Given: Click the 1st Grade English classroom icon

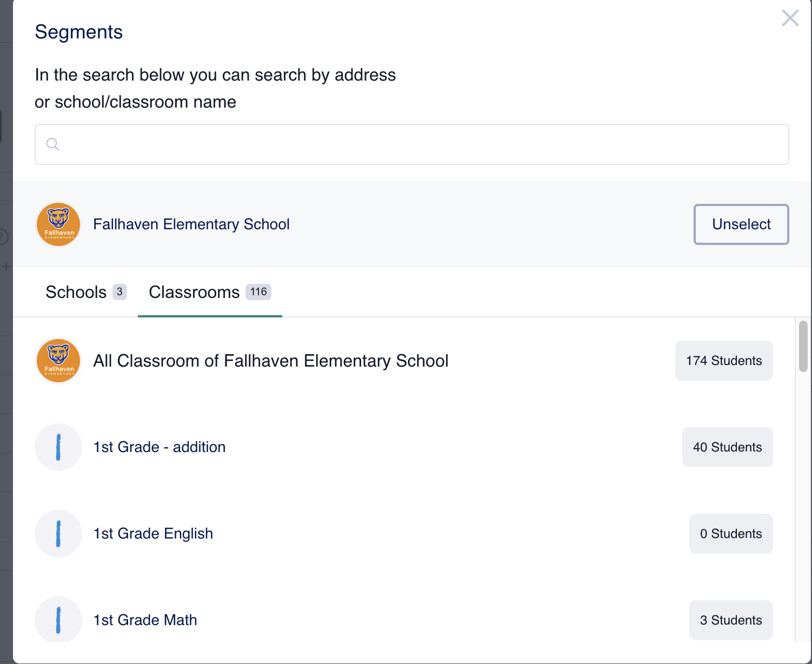Looking at the screenshot, I should tap(58, 534).
